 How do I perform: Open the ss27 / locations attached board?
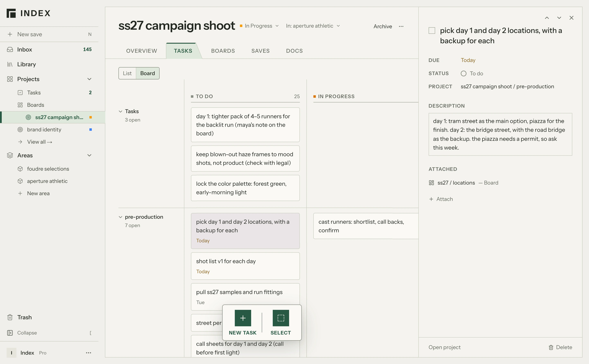463,183
